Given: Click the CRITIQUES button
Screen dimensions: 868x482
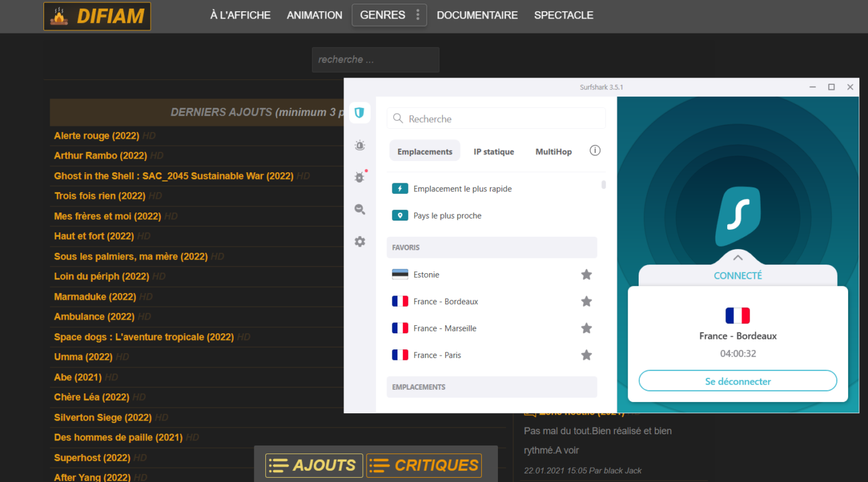Looking at the screenshot, I should click(x=424, y=465).
